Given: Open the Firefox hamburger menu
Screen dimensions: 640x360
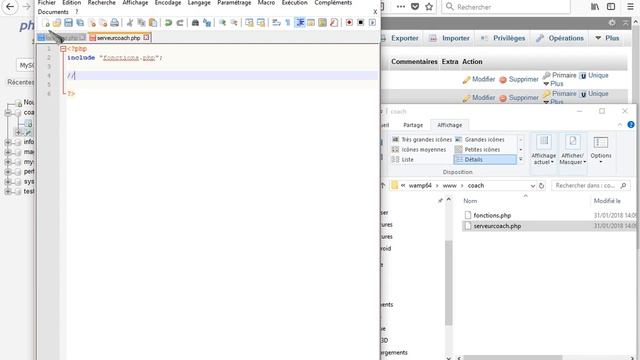Looking at the screenshot, I should click(631, 7).
